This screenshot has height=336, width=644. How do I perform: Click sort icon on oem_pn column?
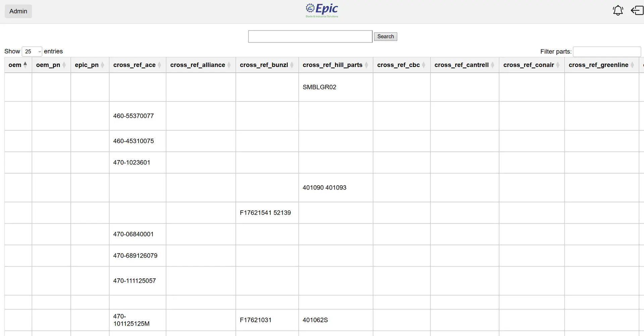pyautogui.click(x=64, y=65)
